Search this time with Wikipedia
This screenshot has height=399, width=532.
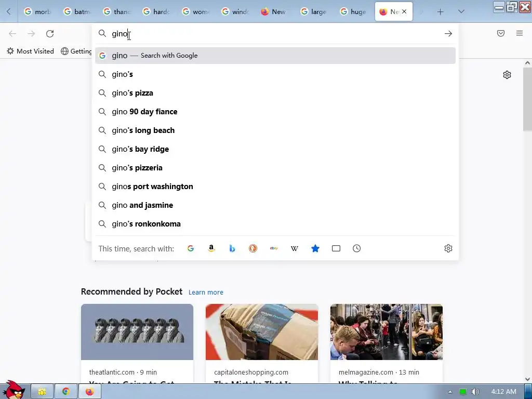tap(295, 248)
